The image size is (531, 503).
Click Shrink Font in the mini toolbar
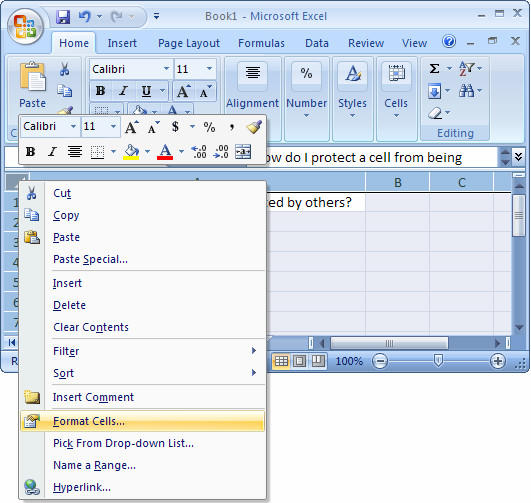[x=154, y=127]
